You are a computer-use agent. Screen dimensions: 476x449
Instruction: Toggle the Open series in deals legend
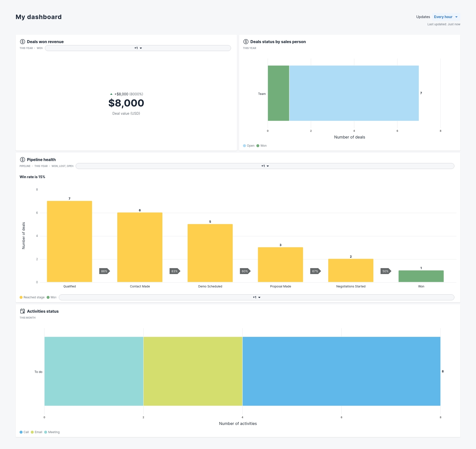coord(249,146)
